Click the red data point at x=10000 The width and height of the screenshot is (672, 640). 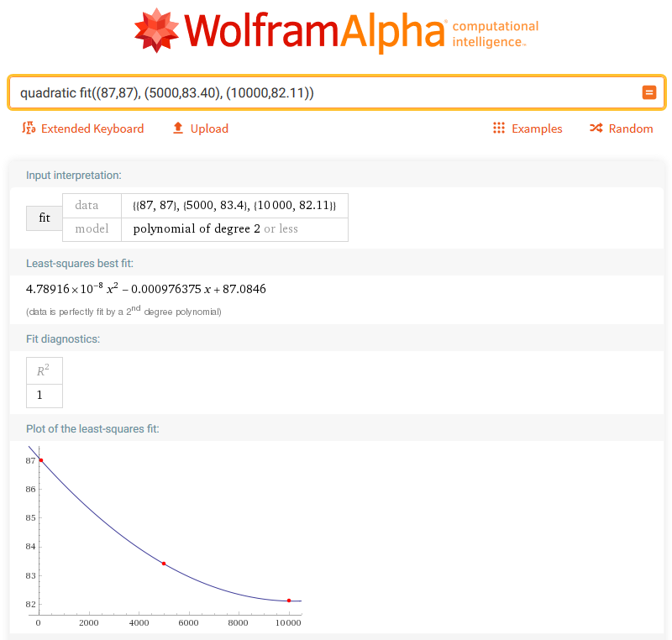[x=289, y=601]
